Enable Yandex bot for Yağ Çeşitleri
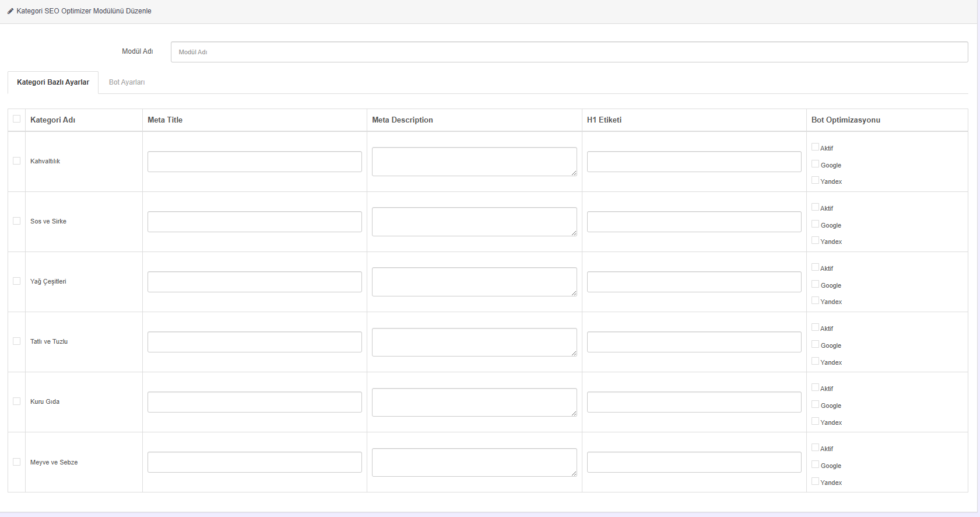 815,301
